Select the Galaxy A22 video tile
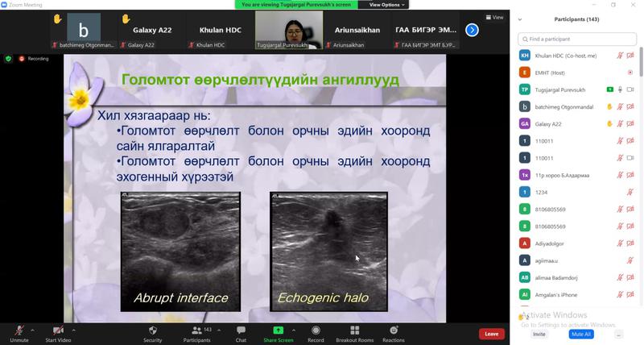The image size is (644, 345). click(x=152, y=30)
